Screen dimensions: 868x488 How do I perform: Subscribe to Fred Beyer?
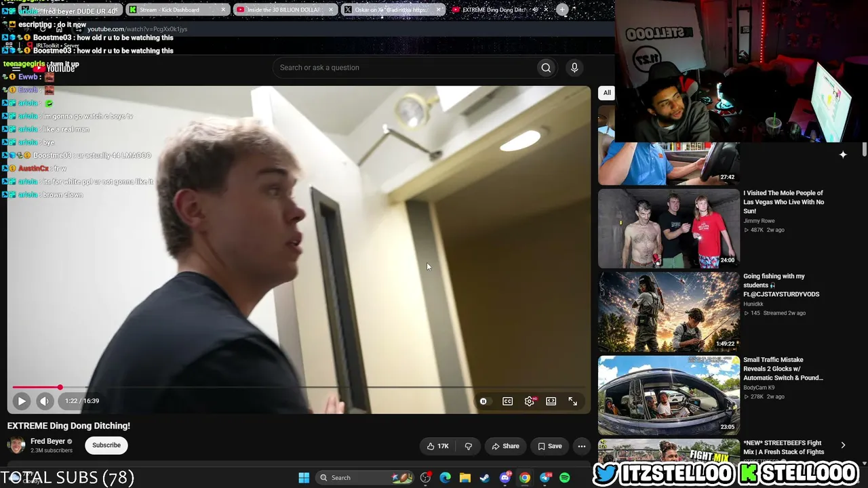coord(106,445)
